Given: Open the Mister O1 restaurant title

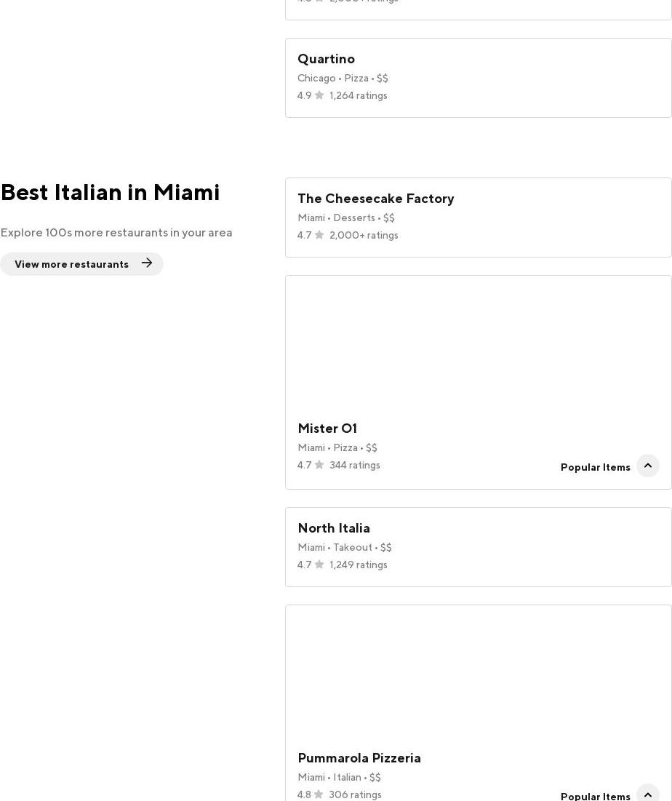Looking at the screenshot, I should (x=327, y=429).
